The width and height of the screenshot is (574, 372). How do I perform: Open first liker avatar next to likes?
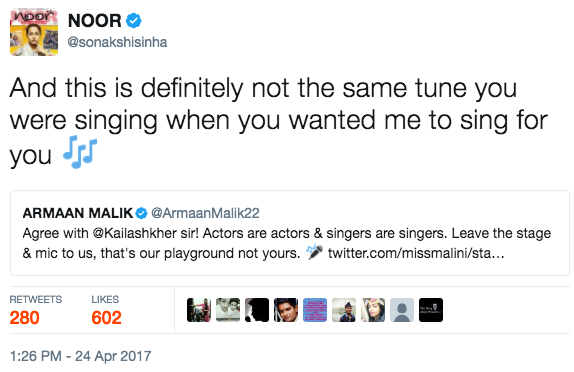(199, 310)
